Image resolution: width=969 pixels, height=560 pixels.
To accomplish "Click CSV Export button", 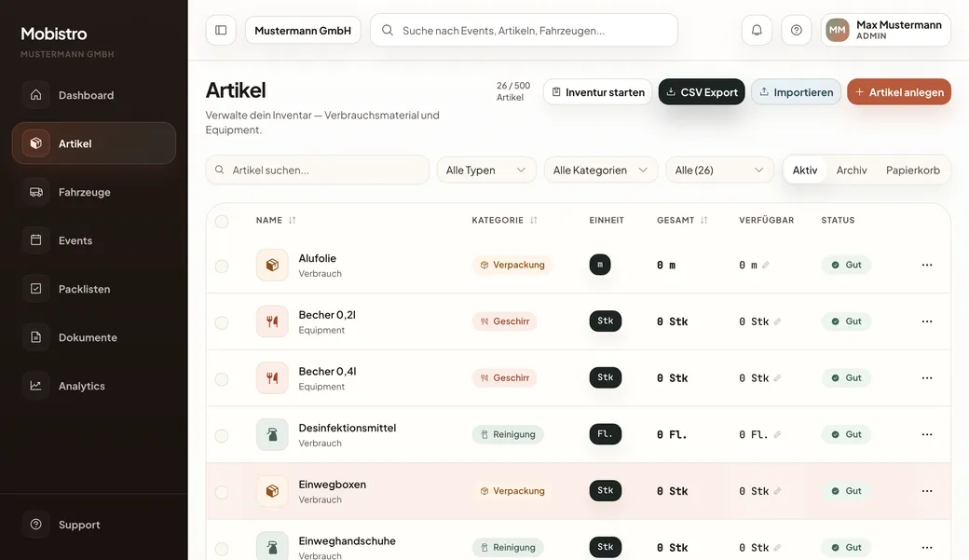I will point(702,92).
